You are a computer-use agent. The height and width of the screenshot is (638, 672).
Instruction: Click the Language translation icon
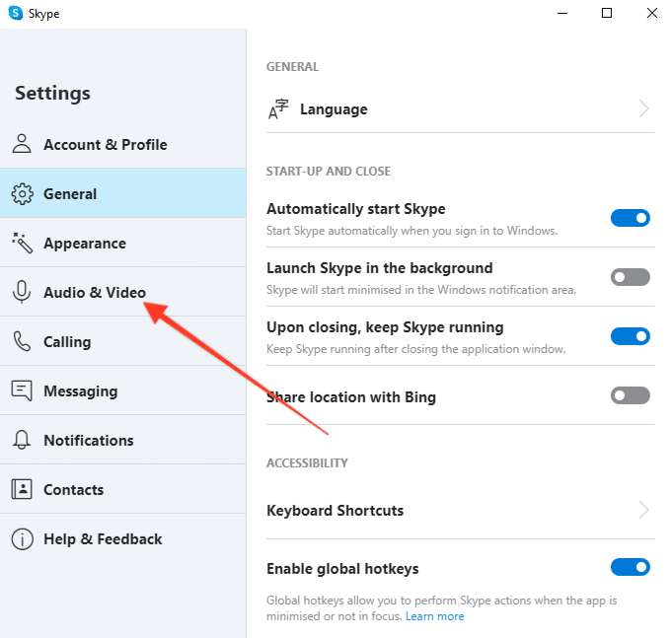[x=278, y=108]
